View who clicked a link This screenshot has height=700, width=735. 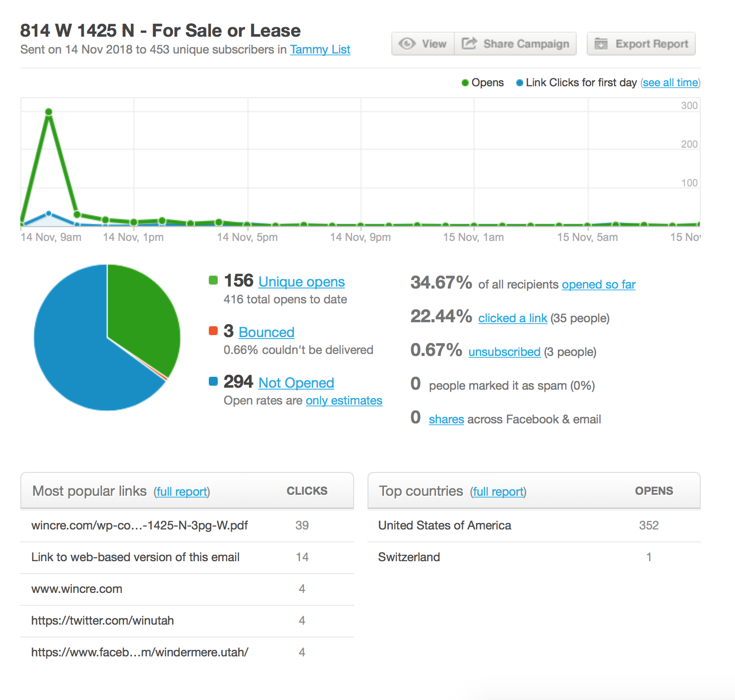click(512, 318)
